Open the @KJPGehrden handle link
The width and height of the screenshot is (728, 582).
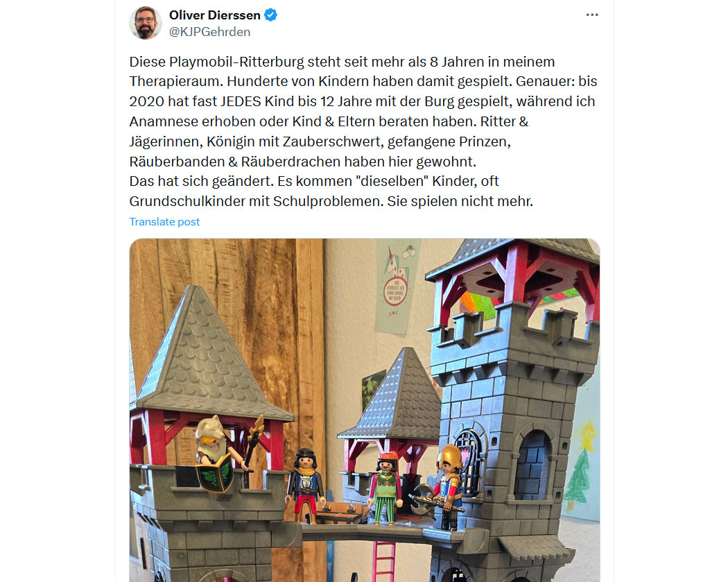209,32
